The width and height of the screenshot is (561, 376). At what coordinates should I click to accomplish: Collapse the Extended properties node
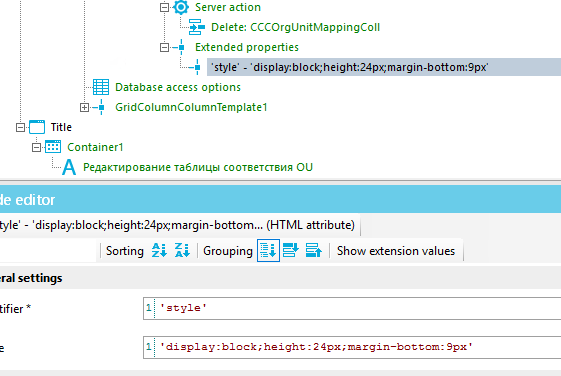[x=164, y=47]
